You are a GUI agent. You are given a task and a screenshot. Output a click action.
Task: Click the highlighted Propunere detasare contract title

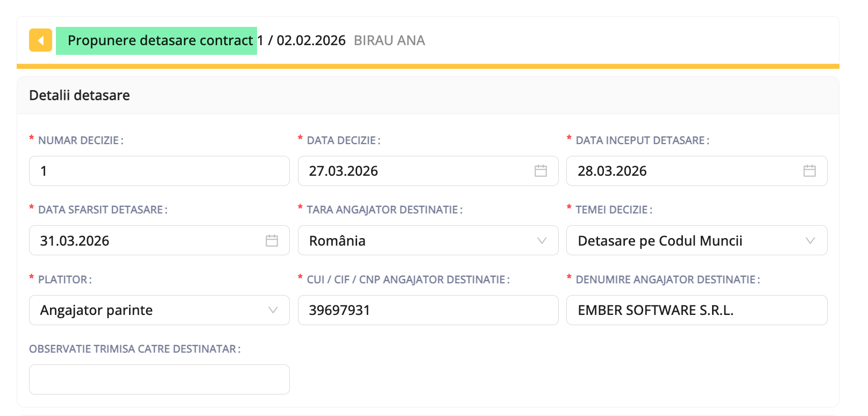(156, 40)
